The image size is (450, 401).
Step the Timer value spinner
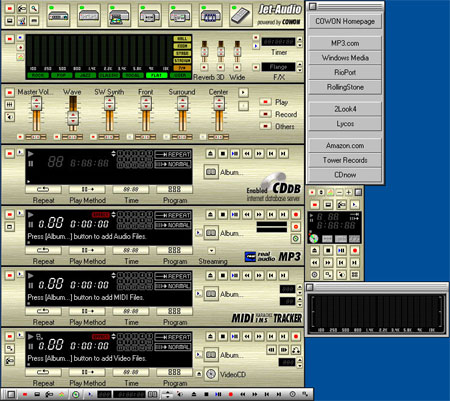pyautogui.click(x=299, y=42)
